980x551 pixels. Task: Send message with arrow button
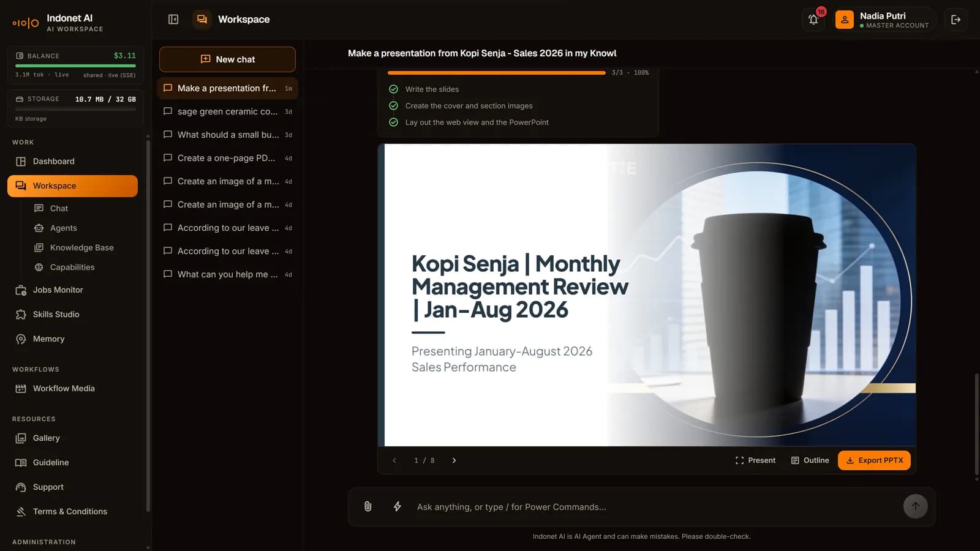[x=915, y=506]
